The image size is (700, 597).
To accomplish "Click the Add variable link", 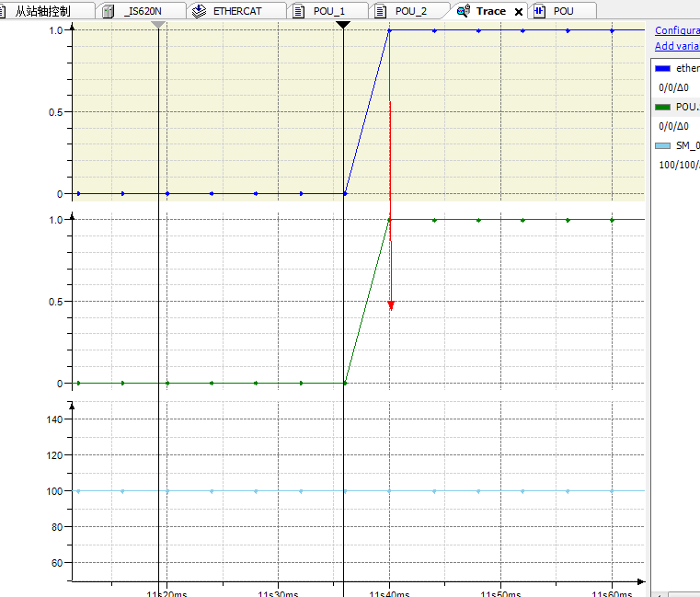I will [x=677, y=46].
